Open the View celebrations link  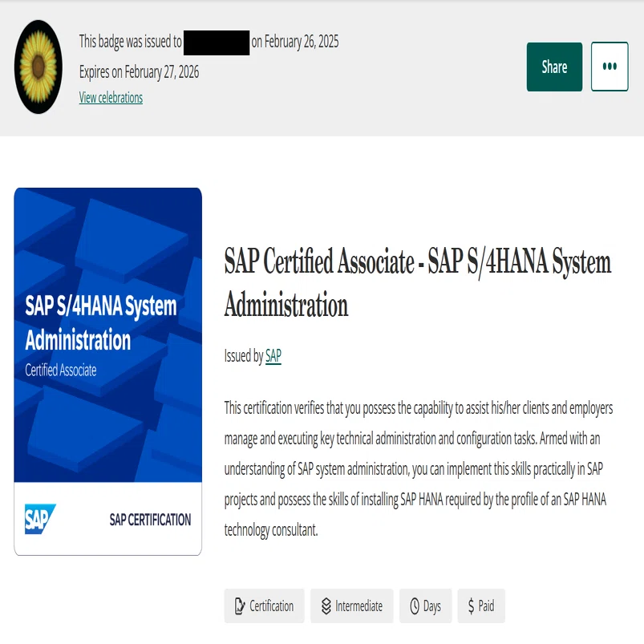click(111, 98)
